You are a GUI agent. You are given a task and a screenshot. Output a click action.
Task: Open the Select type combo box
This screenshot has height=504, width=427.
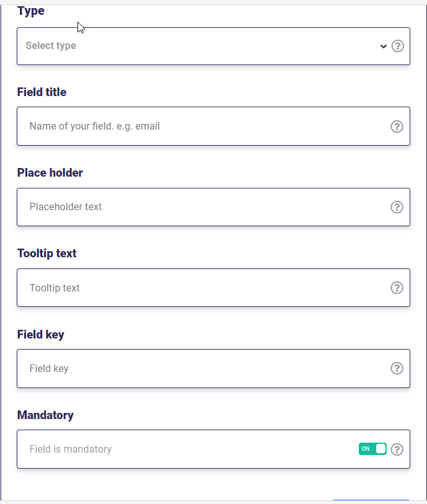213,46
